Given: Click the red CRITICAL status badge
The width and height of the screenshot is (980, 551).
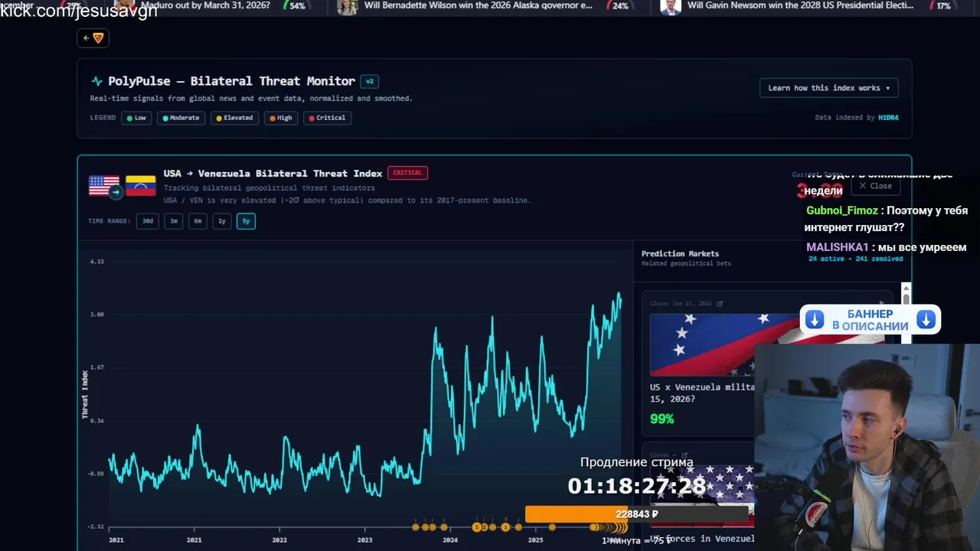Looking at the screenshot, I should click(407, 173).
